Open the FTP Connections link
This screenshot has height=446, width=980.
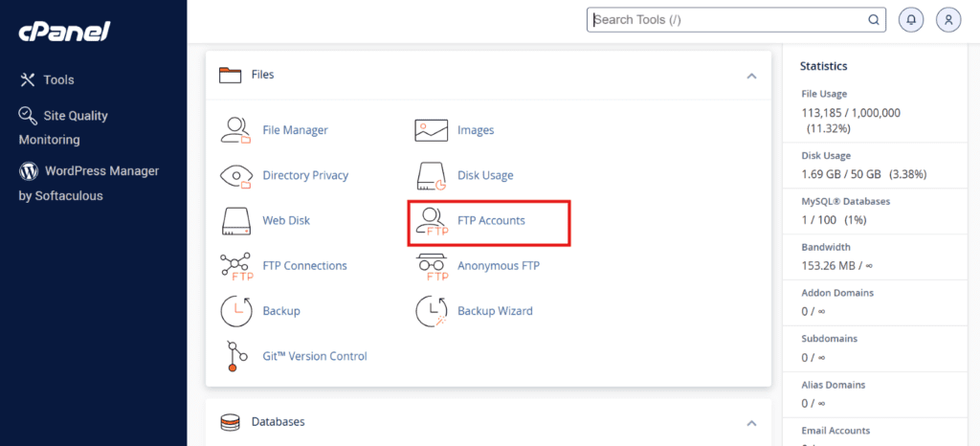[304, 265]
